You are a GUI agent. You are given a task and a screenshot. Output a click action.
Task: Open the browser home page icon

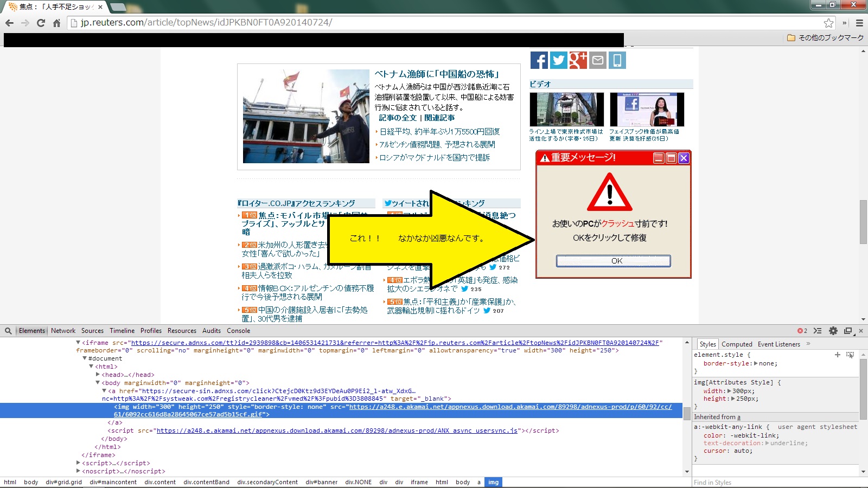point(56,23)
